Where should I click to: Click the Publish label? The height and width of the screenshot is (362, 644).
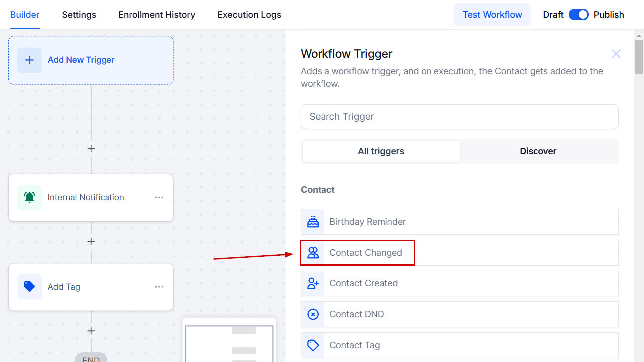coord(609,15)
